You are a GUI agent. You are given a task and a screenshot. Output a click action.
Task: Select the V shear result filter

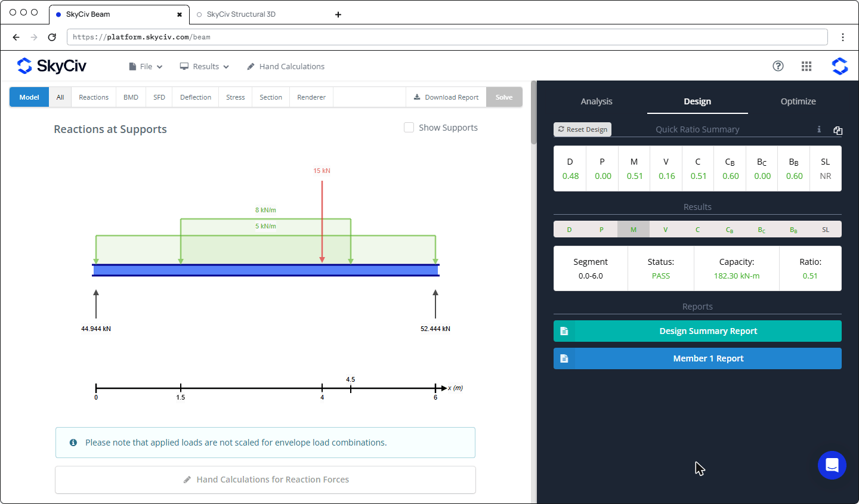pos(665,230)
